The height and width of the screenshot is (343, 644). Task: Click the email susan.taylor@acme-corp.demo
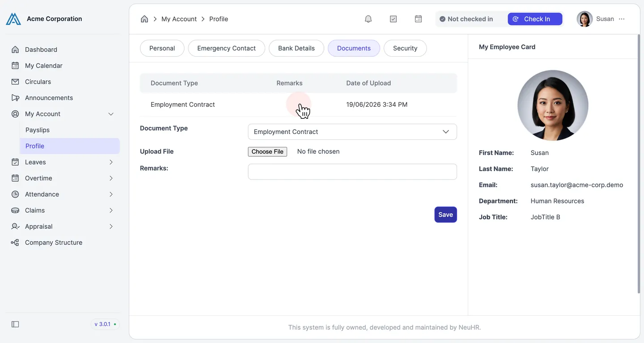577,185
